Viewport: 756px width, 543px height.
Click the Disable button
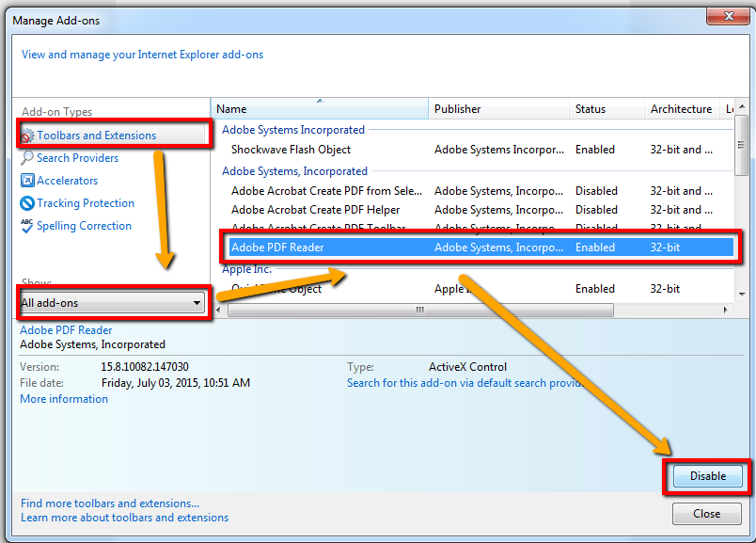tap(707, 476)
